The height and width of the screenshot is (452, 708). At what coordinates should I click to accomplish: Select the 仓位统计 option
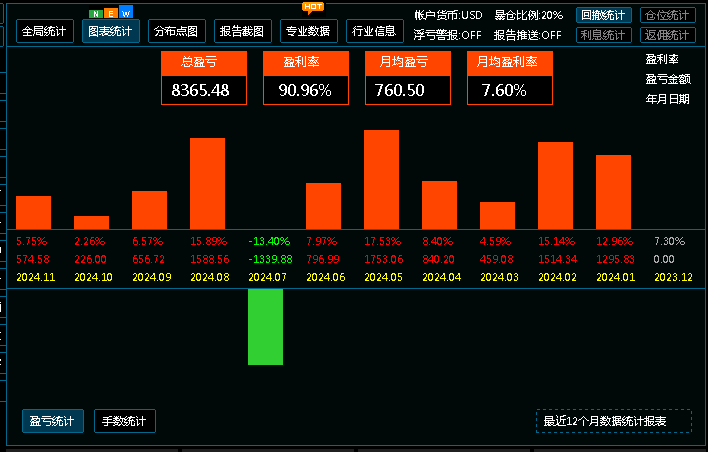[x=667, y=16]
